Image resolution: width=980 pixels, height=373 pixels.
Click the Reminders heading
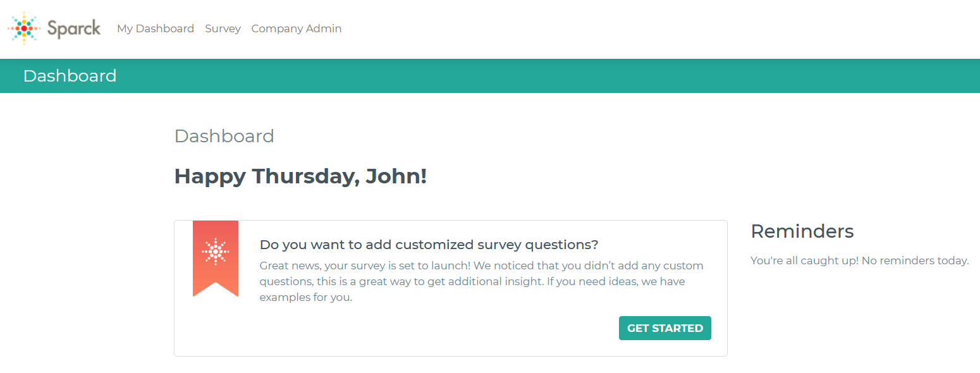pyautogui.click(x=802, y=231)
